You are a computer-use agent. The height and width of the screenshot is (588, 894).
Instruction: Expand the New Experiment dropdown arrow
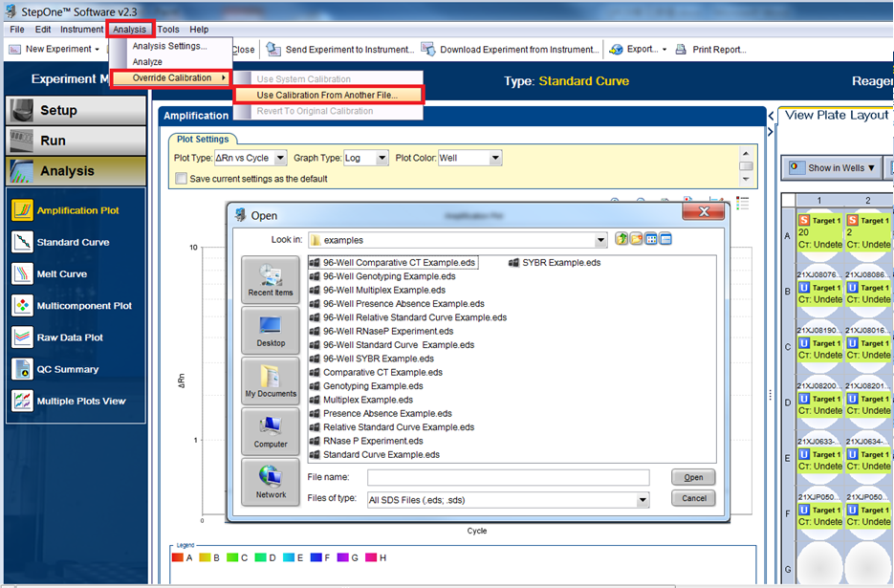click(x=97, y=50)
